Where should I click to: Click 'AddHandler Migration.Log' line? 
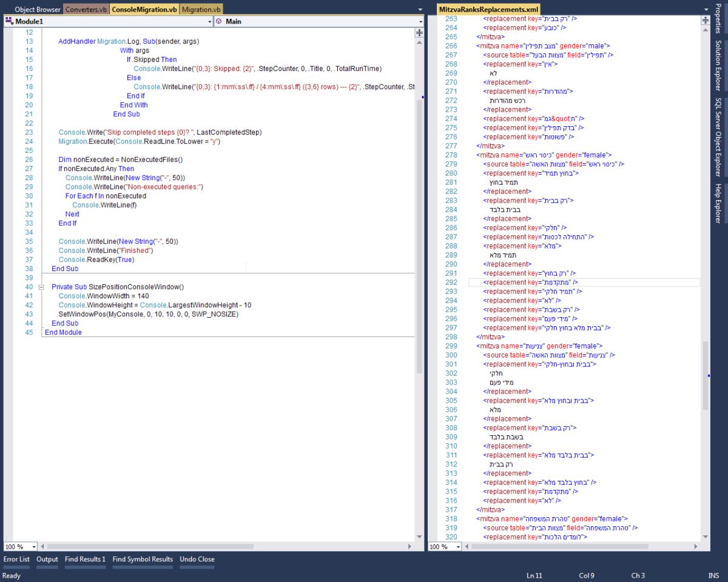click(129, 41)
